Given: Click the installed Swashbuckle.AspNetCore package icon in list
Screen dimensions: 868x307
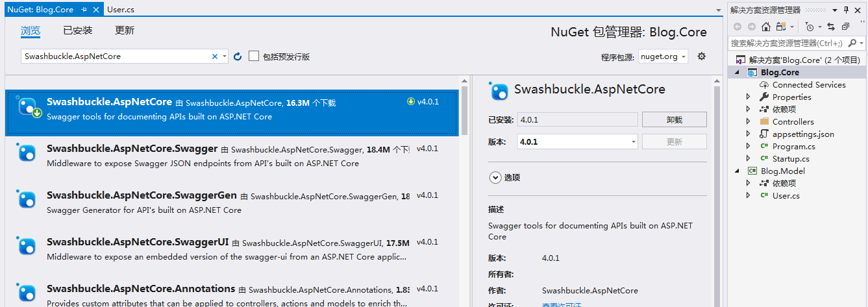Looking at the screenshot, I should 27,107.
